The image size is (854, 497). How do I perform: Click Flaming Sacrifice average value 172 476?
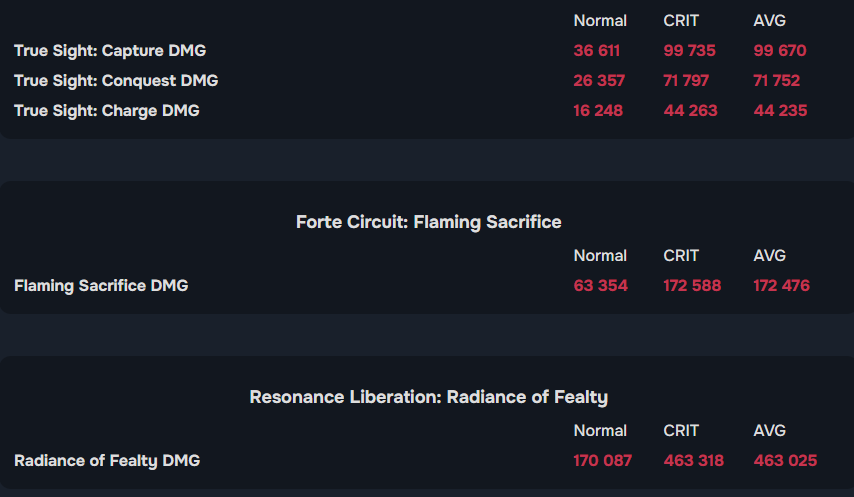[x=781, y=285]
